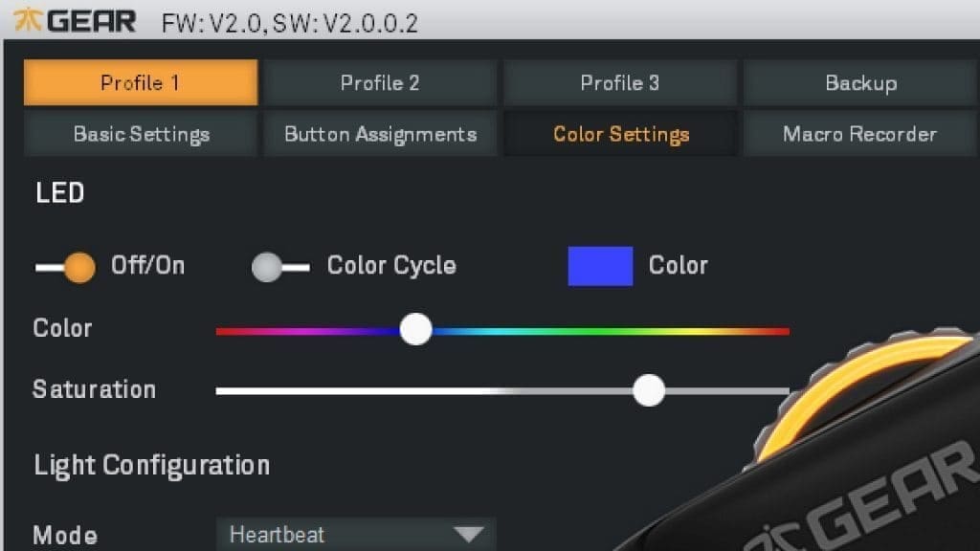Open the Macro Recorder tab

pyautogui.click(x=860, y=134)
